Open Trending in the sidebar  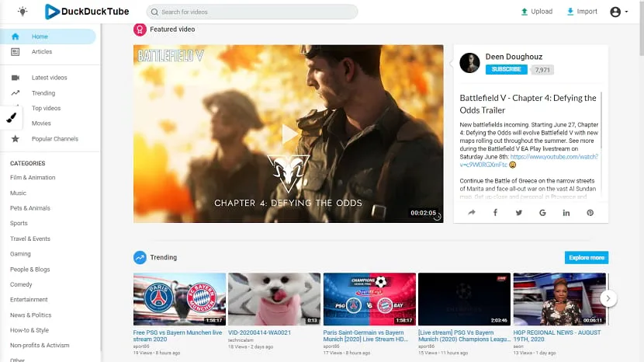pos(43,93)
